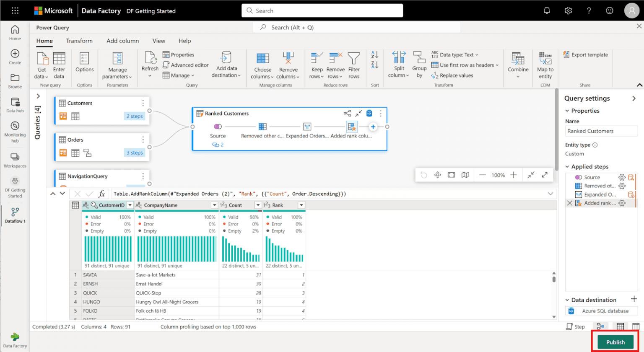The height and width of the screenshot is (352, 644).
Task: Expand the Rank column filter dropdown
Action: (301, 205)
